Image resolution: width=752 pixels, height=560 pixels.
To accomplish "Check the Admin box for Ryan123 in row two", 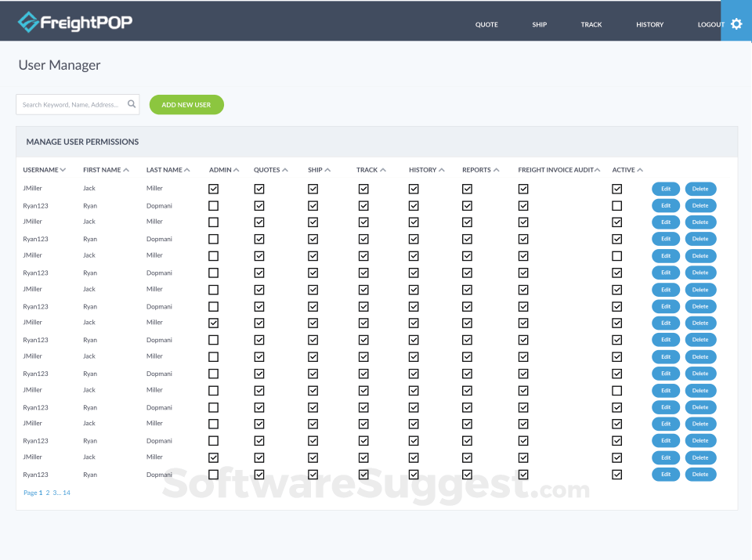I will [213, 205].
